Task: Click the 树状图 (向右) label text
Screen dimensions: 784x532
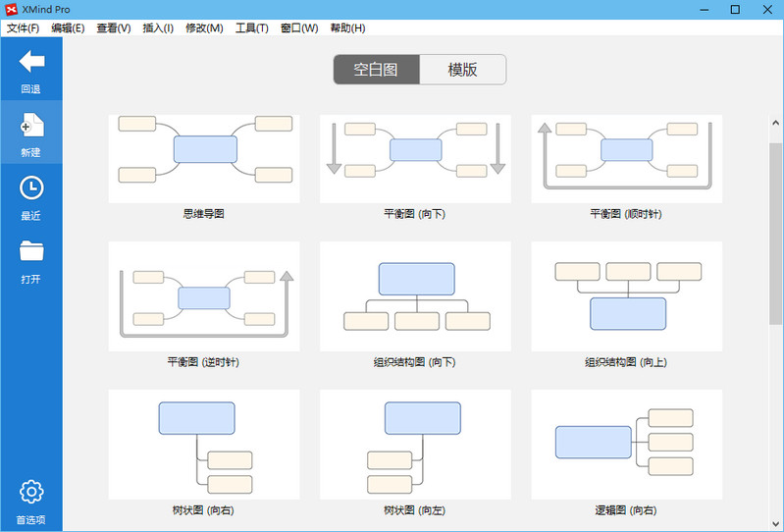Action: (x=203, y=510)
